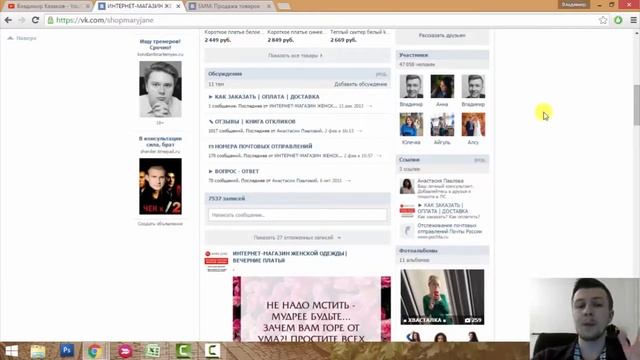Open the НЕ НАДО МСТИТЬ post image
This screenshot has width=640, height=360.
[311, 309]
